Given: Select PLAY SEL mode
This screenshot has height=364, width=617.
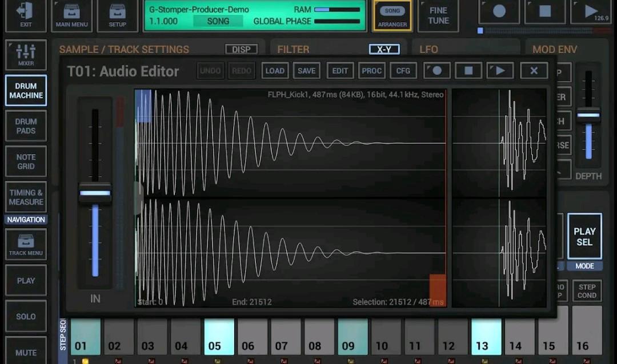Looking at the screenshot, I should [x=584, y=236].
